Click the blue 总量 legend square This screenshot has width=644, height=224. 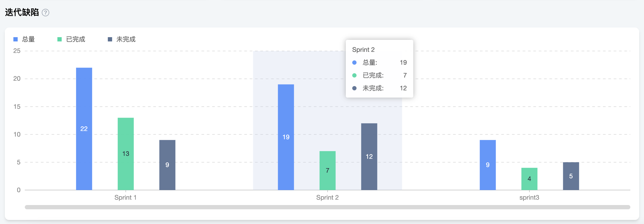click(x=16, y=39)
